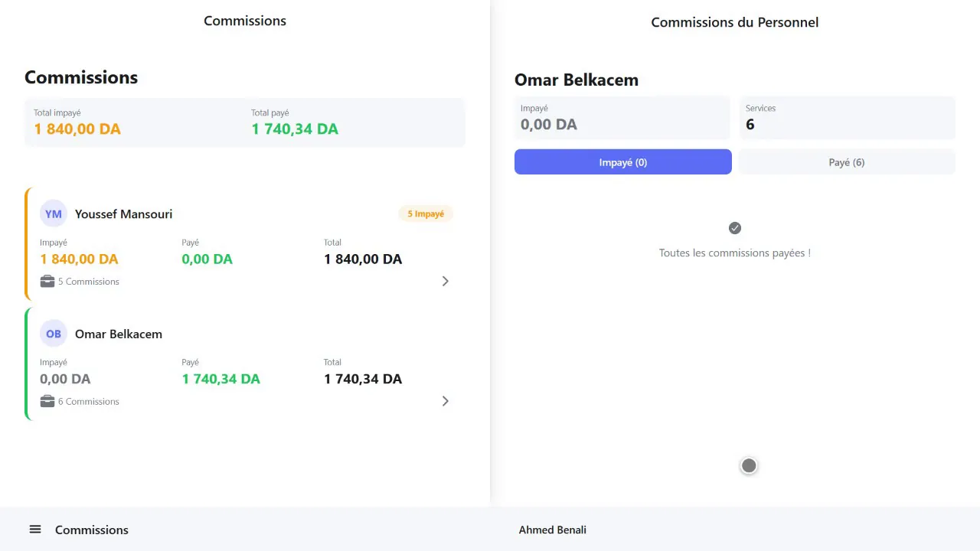980x551 pixels.
Task: Click briefcase icon beside 6 Commissions
Action: [47, 402]
